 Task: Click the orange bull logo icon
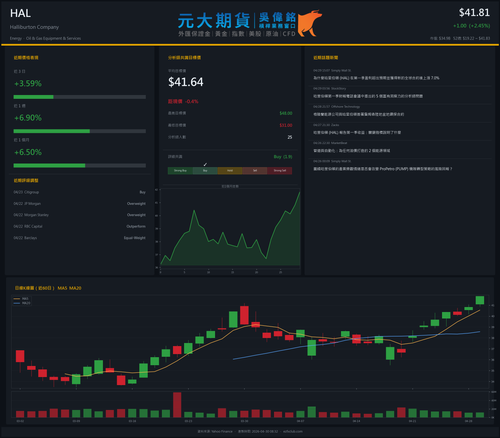pyautogui.click(x=309, y=23)
